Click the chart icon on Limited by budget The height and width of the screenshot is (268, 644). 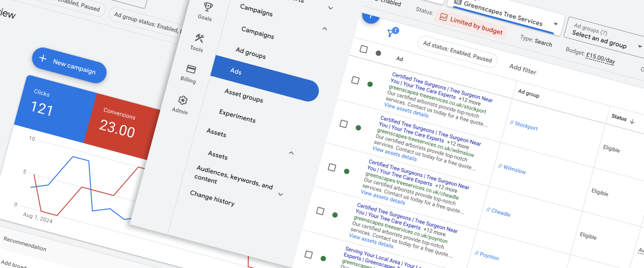(x=444, y=17)
